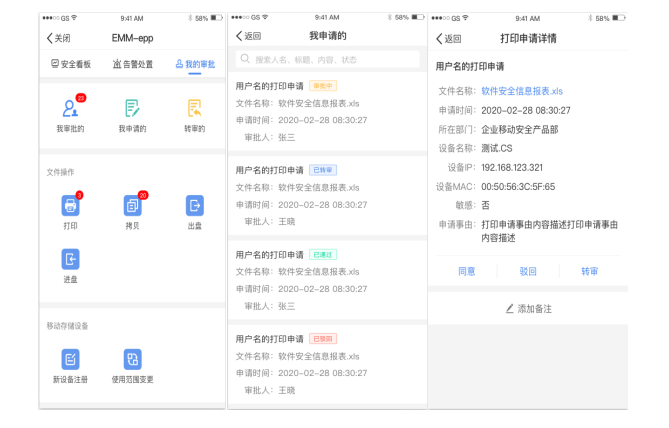Open the 我审批的 approvals icon
669x428 pixels.
coord(70,109)
